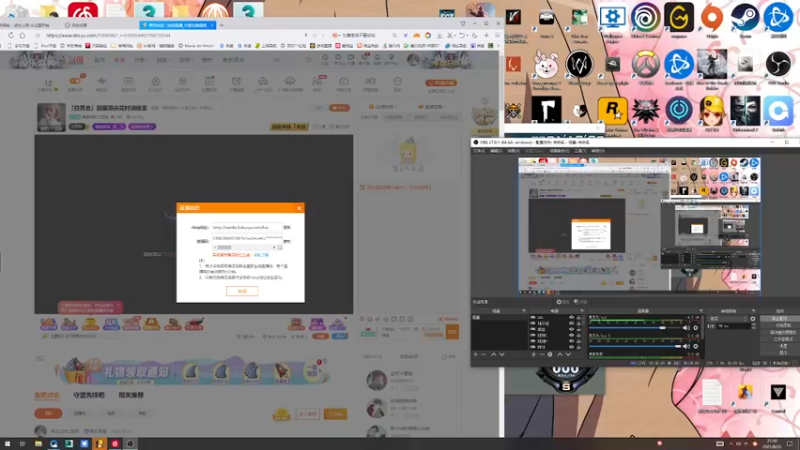Open OBS Help (帮助) menu
Image resolution: width=800 pixels, height=450 pixels.
[x=597, y=151]
